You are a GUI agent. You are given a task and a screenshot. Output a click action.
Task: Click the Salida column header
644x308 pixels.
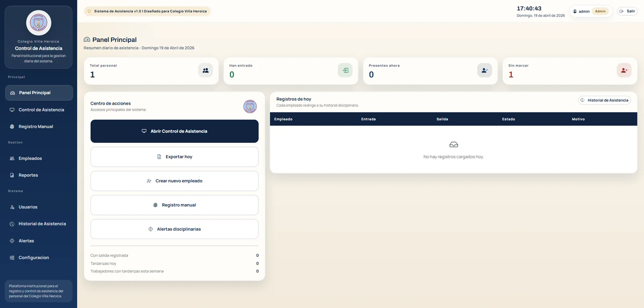pyautogui.click(x=442, y=119)
